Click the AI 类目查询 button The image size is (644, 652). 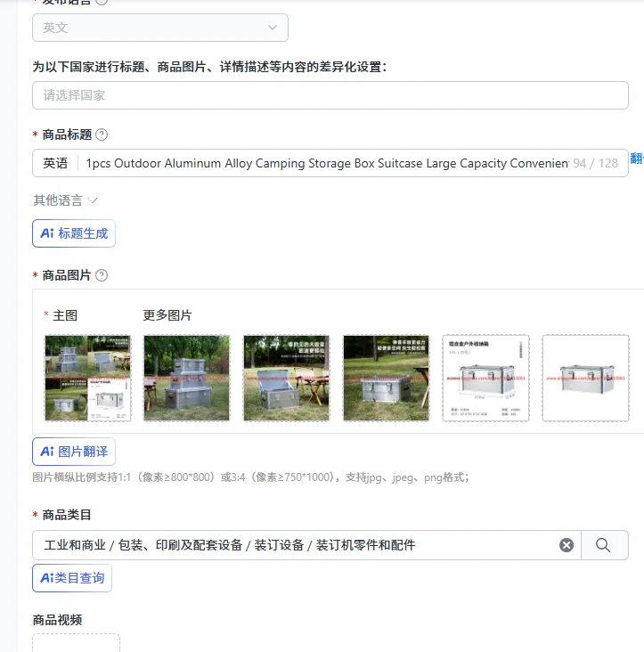[x=72, y=578]
